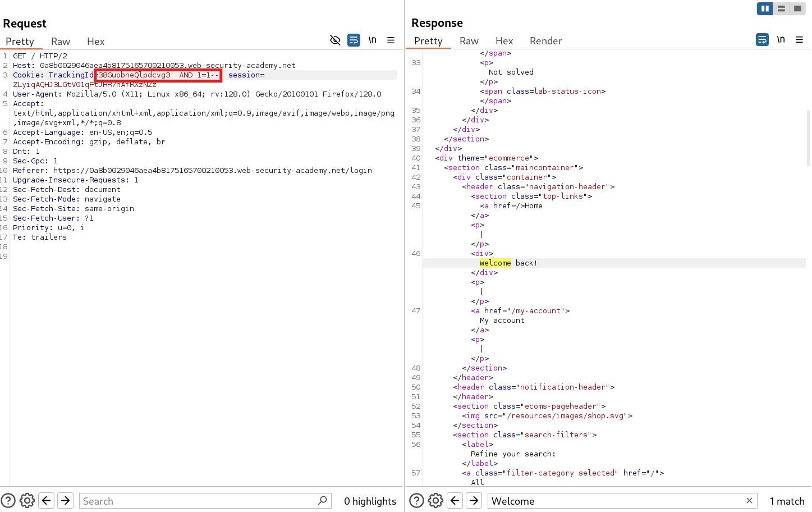Go to next Request search match
This screenshot has width=812, height=512.
pyautogui.click(x=66, y=501)
